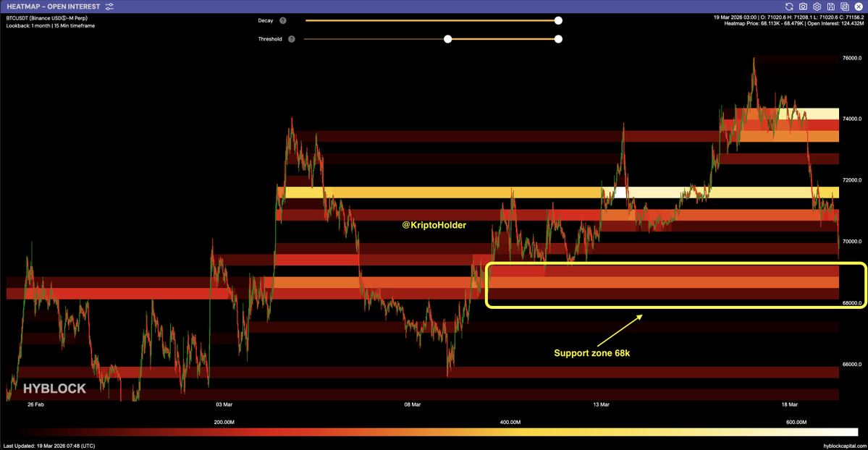The width and height of the screenshot is (868, 450).
Task: Click the 400.00M scale label
Action: (510, 423)
